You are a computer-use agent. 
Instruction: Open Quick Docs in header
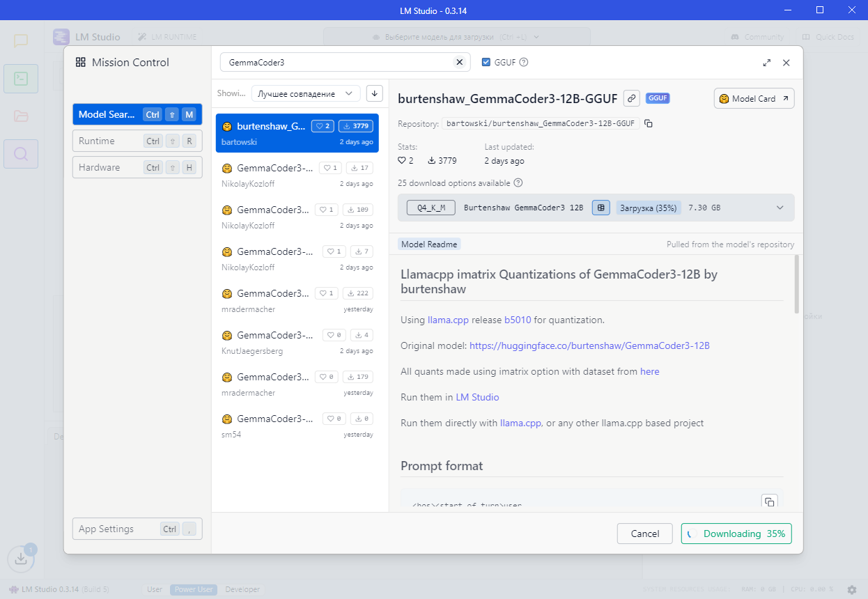pos(828,37)
